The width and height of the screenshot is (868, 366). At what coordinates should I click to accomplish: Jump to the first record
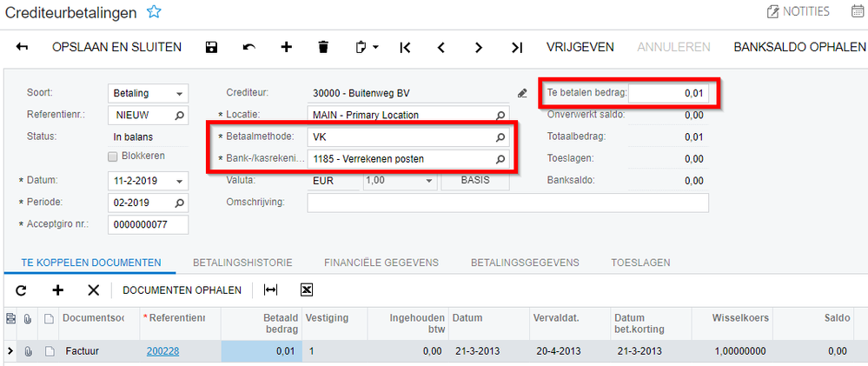tap(405, 48)
